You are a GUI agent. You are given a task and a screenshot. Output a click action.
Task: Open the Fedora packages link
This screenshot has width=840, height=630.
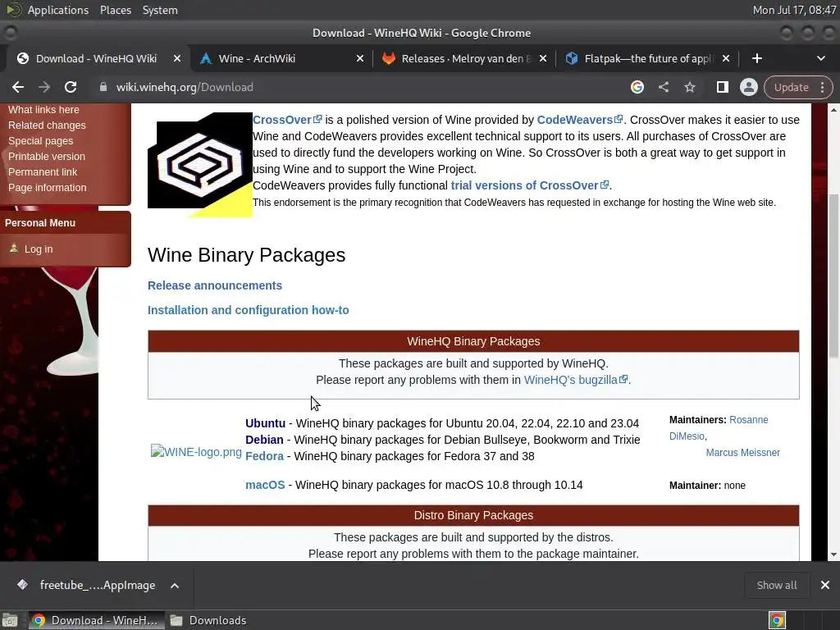(264, 456)
